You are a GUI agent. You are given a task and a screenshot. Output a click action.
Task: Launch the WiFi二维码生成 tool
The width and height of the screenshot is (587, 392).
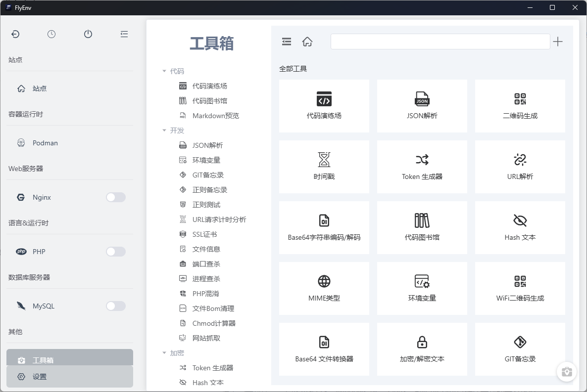(520, 288)
